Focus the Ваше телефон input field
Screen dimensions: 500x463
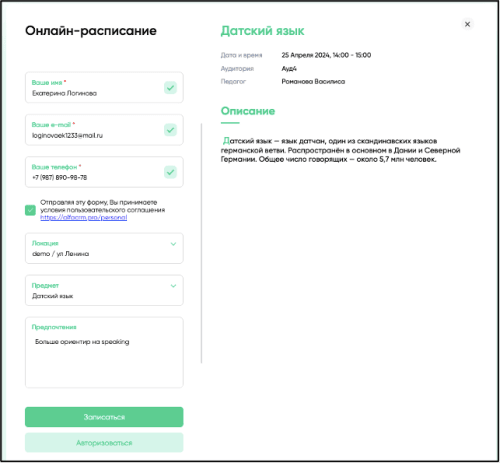click(x=104, y=172)
